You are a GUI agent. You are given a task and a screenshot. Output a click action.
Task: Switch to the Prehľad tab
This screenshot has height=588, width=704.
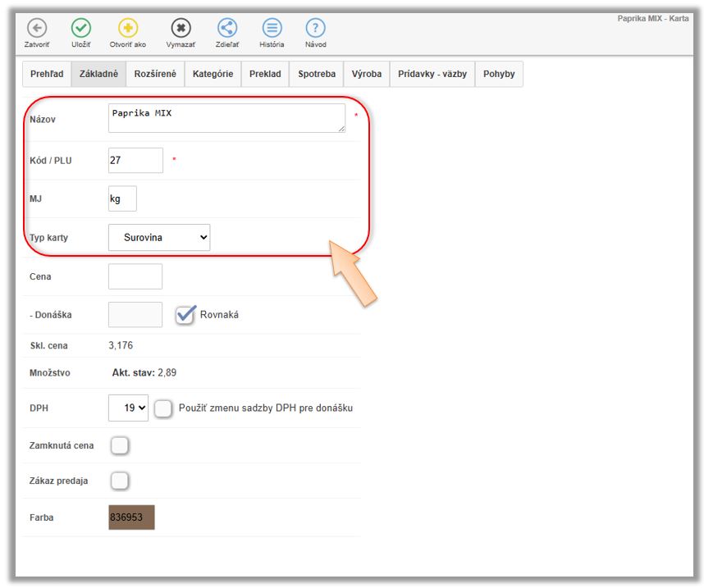47,74
